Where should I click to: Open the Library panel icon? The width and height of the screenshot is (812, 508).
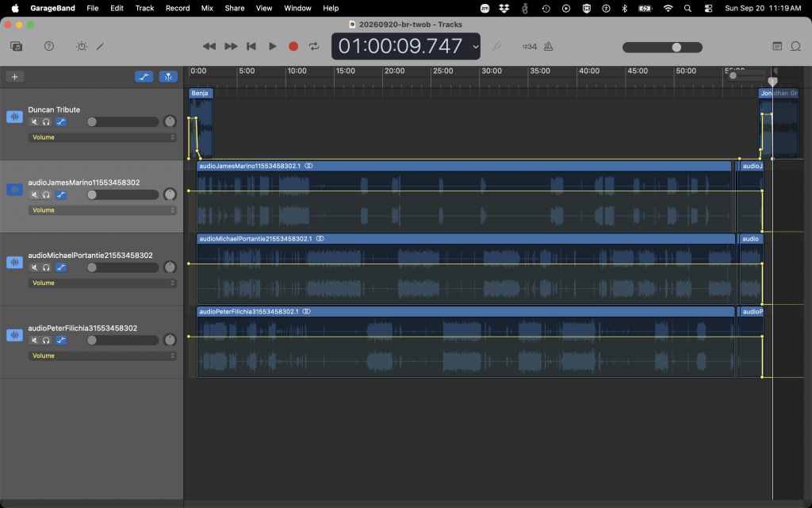16,46
